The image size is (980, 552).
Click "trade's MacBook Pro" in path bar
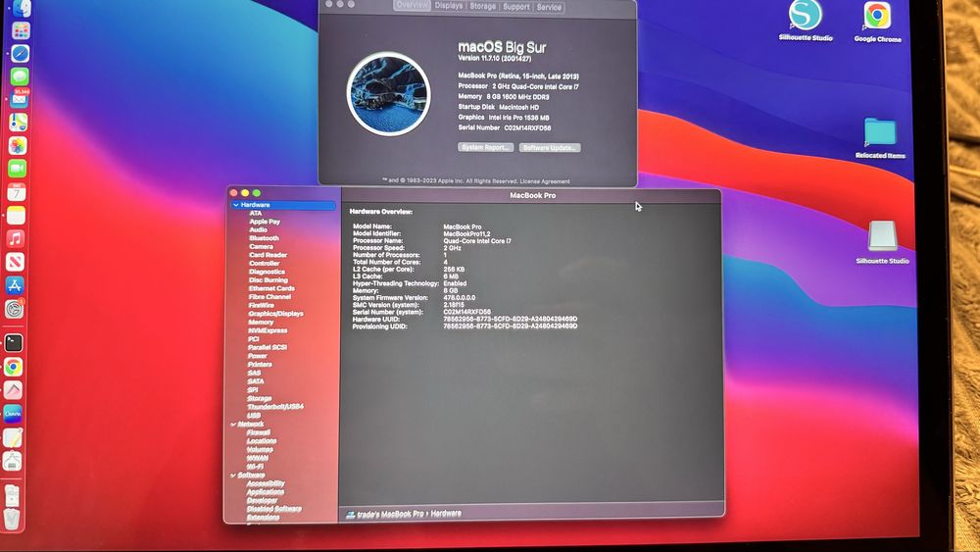tap(390, 514)
